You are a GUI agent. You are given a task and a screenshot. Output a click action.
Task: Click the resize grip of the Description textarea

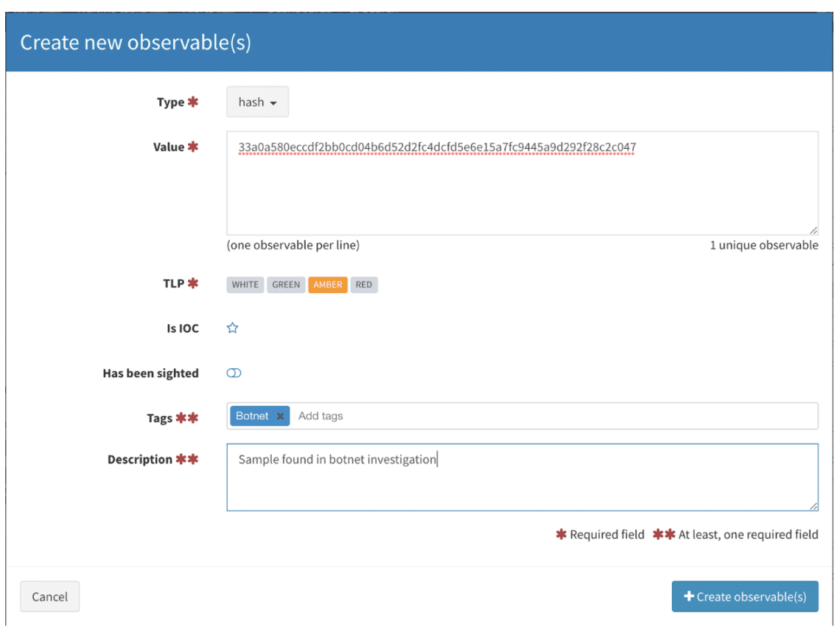(x=814, y=505)
